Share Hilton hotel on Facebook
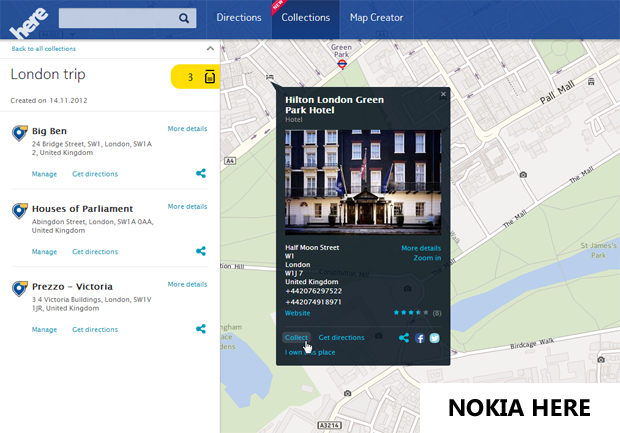620x433 pixels. pyautogui.click(x=420, y=338)
